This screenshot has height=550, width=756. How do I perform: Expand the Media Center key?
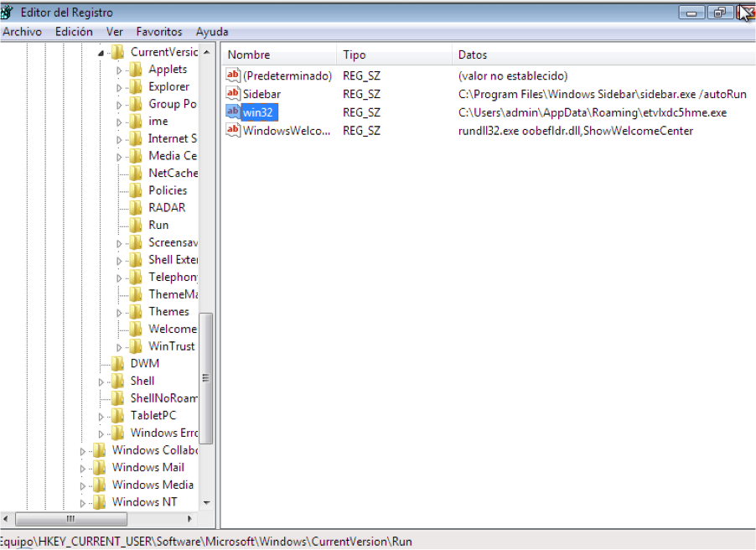click(119, 158)
